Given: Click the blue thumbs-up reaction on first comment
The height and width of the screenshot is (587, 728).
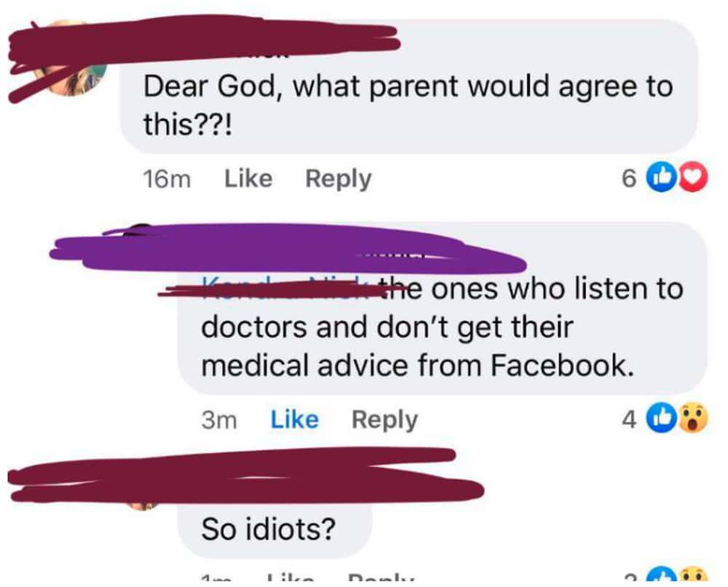Looking at the screenshot, I should point(662,177).
